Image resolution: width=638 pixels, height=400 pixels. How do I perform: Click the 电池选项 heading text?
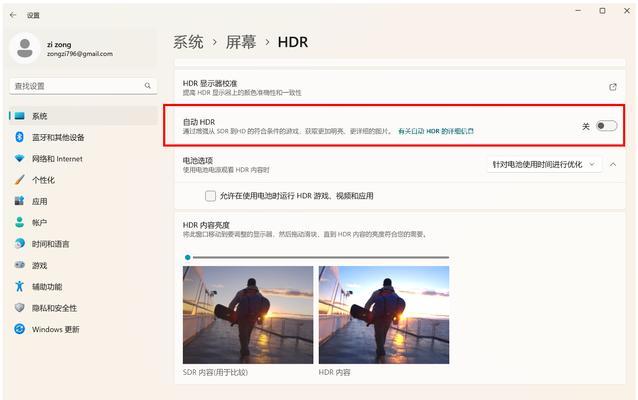click(x=198, y=160)
